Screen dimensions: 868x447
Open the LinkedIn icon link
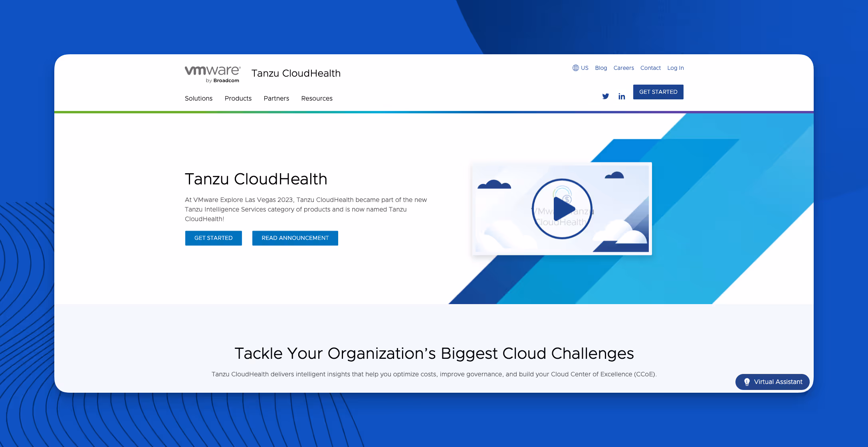(x=622, y=96)
